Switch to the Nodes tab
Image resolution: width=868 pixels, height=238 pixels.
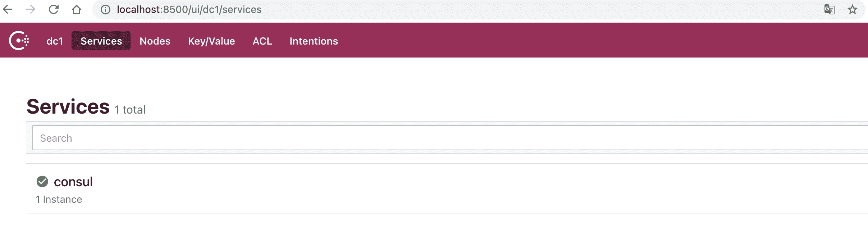click(x=155, y=41)
